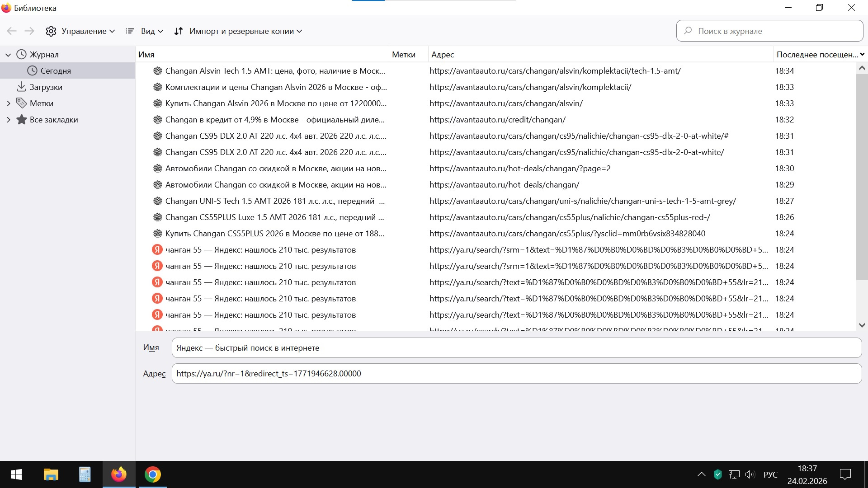Click the back arrow in library toolbar
This screenshot has width=868, height=488.
pos(12,31)
